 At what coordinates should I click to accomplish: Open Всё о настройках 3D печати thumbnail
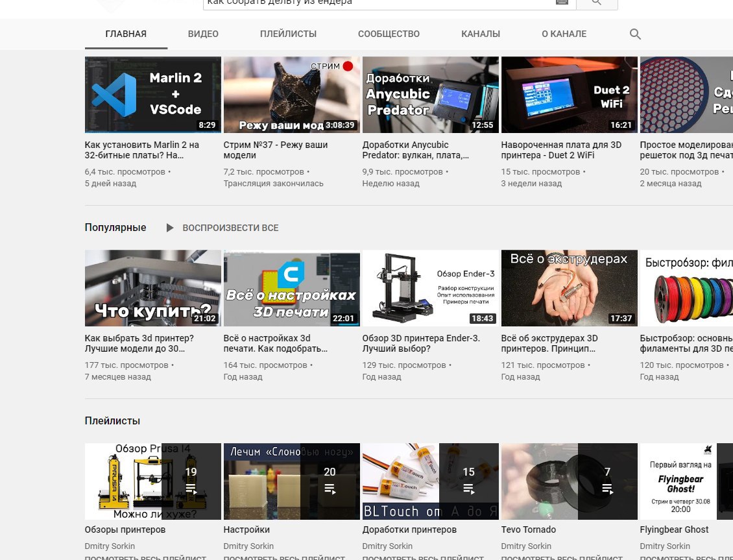(292, 288)
